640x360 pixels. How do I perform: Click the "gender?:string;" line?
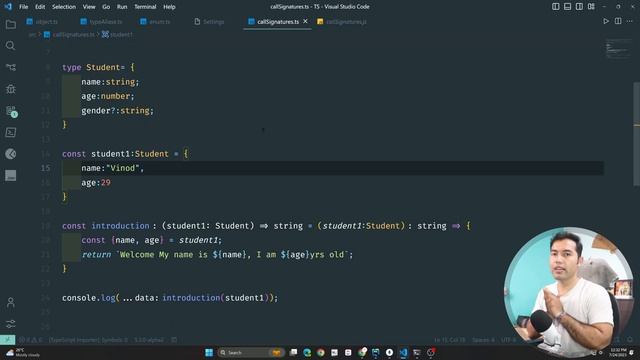pos(118,111)
